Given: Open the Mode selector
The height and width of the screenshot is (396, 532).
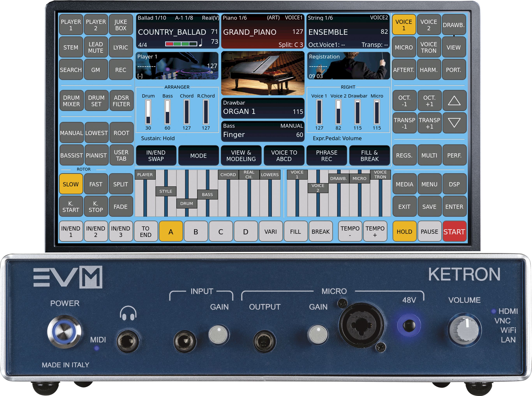Looking at the screenshot, I should click(199, 156).
